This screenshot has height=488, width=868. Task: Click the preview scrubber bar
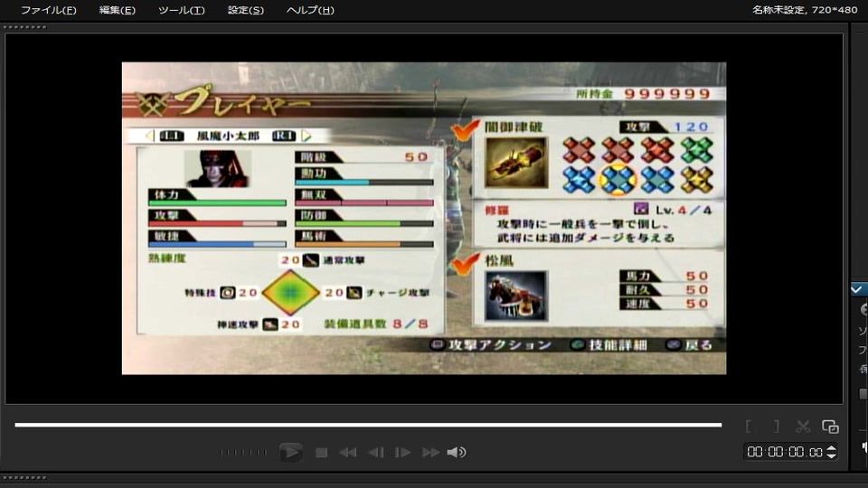coord(368,425)
